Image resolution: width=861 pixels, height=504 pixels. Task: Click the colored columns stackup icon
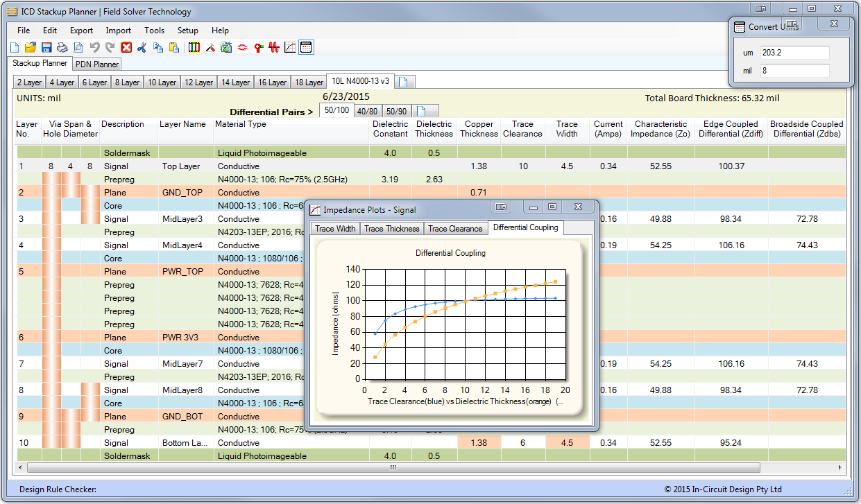pos(194,48)
